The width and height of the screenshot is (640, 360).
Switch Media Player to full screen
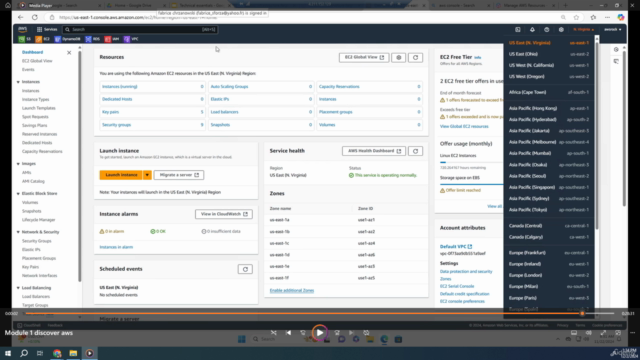(x=603, y=333)
